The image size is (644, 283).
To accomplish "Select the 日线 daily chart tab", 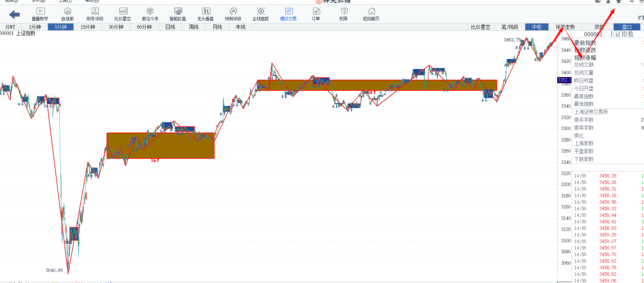I will tap(170, 27).
